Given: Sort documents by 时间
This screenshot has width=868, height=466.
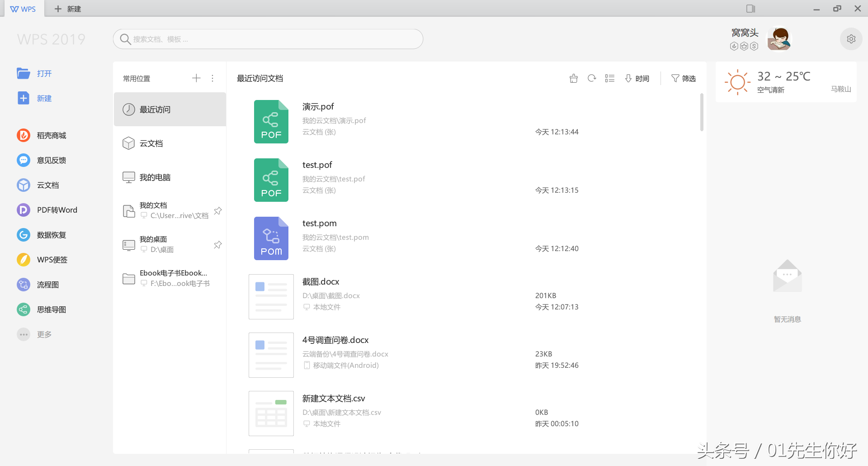Looking at the screenshot, I should 637,78.
